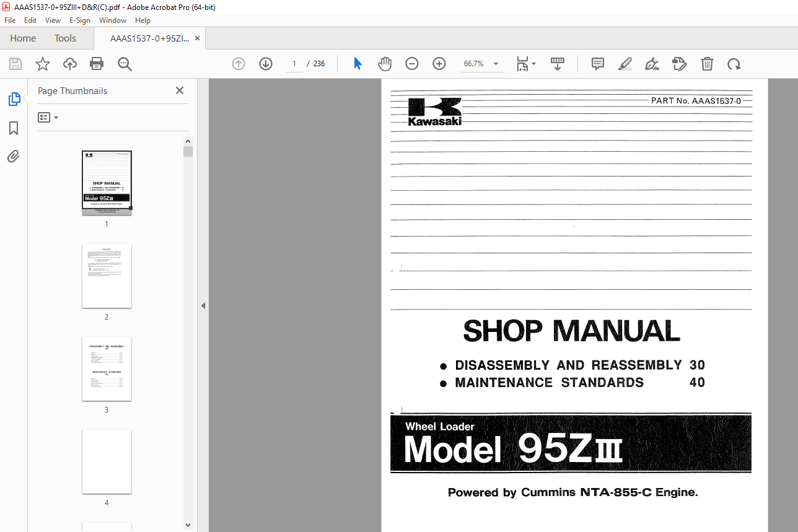Open the Bookmarks panel icon
The width and height of the screenshot is (798, 532).
pyautogui.click(x=14, y=128)
